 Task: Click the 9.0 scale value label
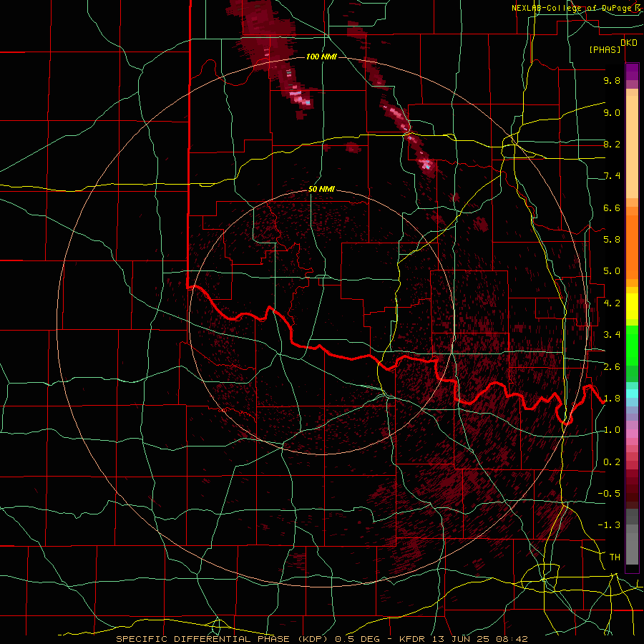pyautogui.click(x=612, y=112)
